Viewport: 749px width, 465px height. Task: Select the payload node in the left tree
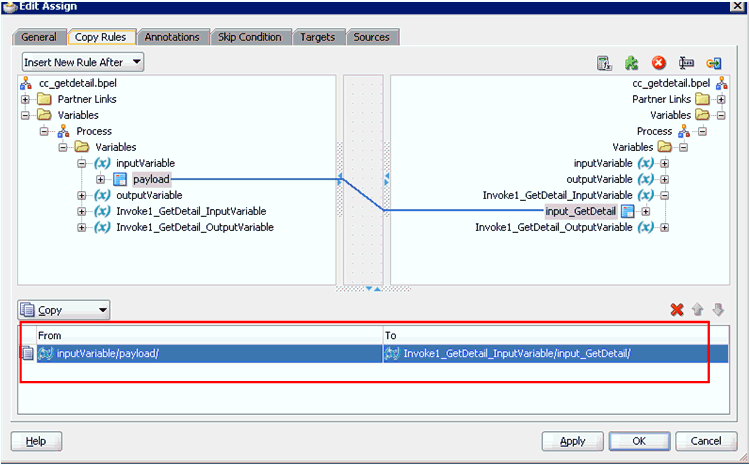tap(151, 179)
